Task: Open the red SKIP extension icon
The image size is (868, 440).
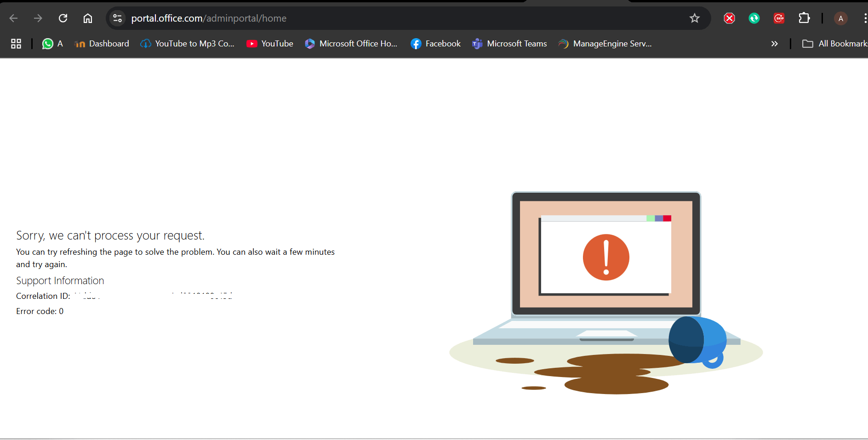Action: [x=779, y=18]
